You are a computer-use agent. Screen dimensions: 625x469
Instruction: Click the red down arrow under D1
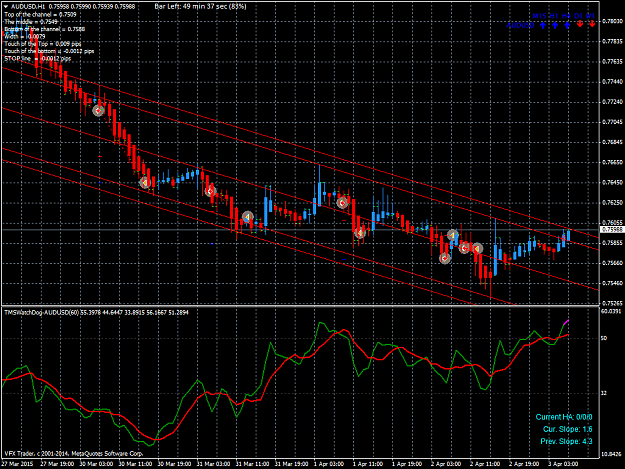coord(580,24)
